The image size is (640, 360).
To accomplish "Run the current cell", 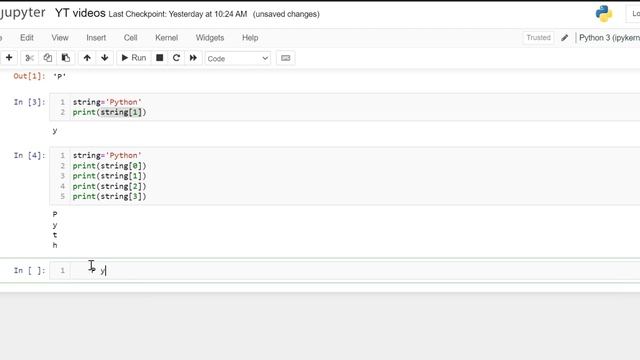I will point(134,58).
